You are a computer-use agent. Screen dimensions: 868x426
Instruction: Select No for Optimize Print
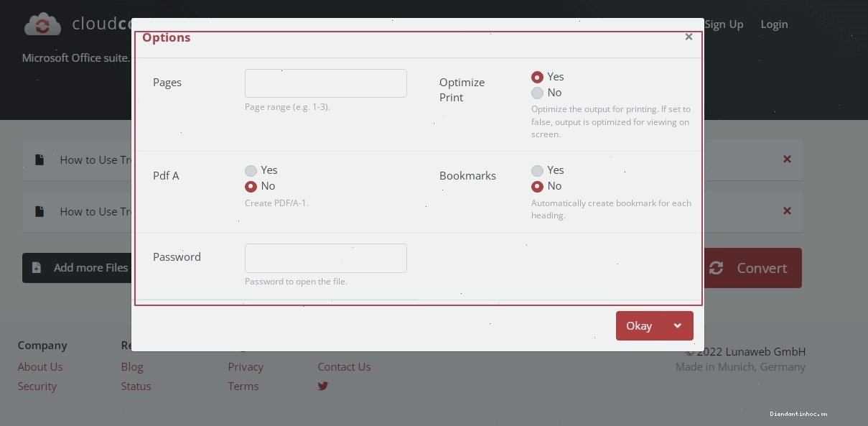[x=537, y=93]
